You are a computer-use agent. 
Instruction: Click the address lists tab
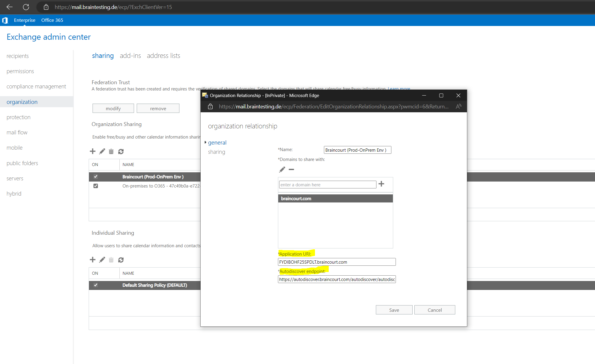[x=163, y=55]
